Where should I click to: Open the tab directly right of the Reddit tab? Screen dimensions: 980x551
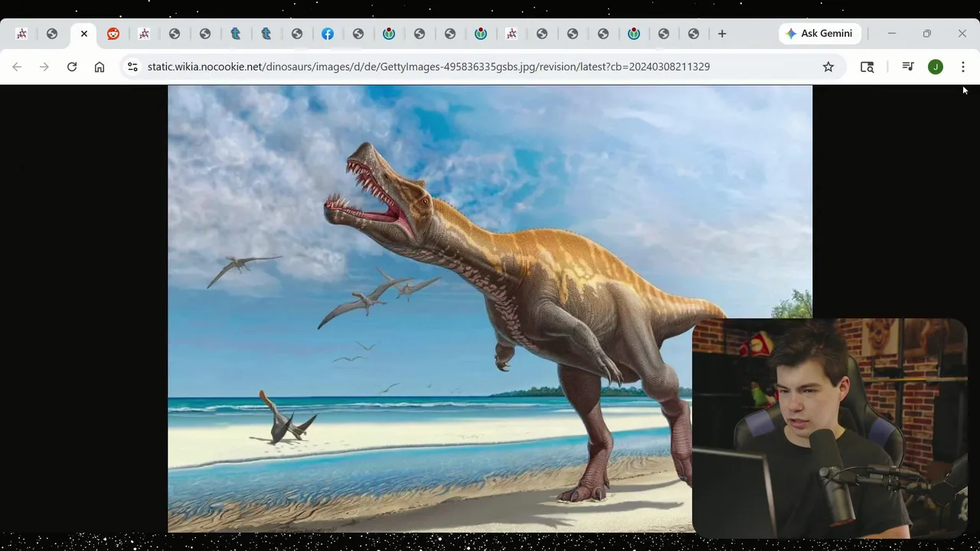point(144,34)
